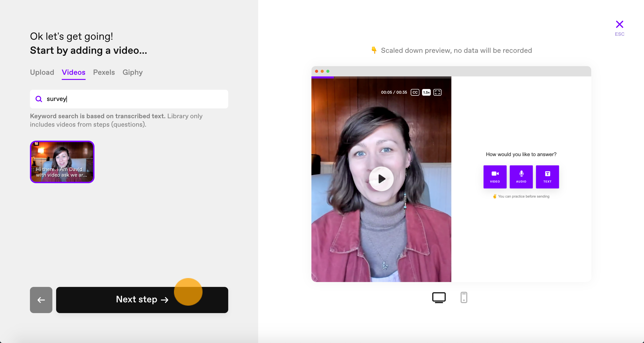Enter fullscreen with the fullscreen icon

[437, 92]
